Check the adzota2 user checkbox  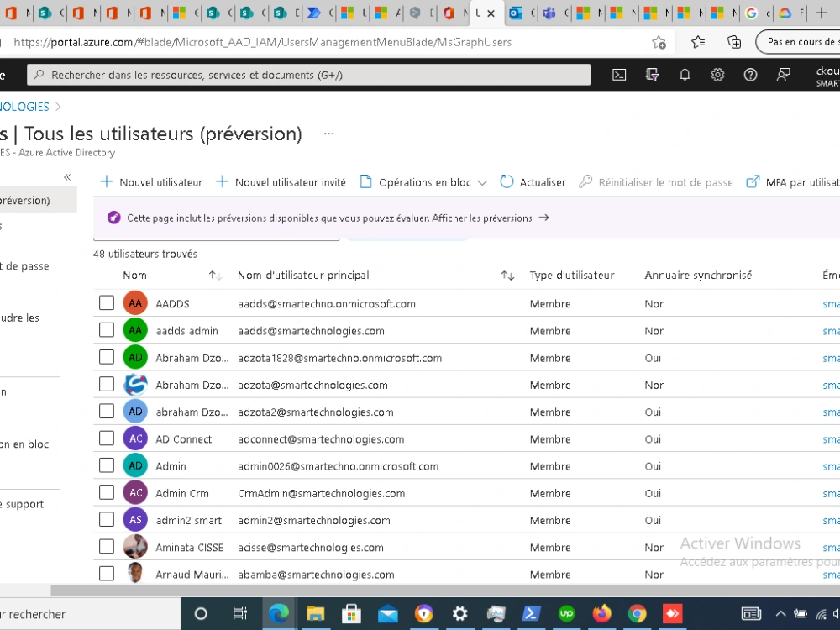[107, 411]
